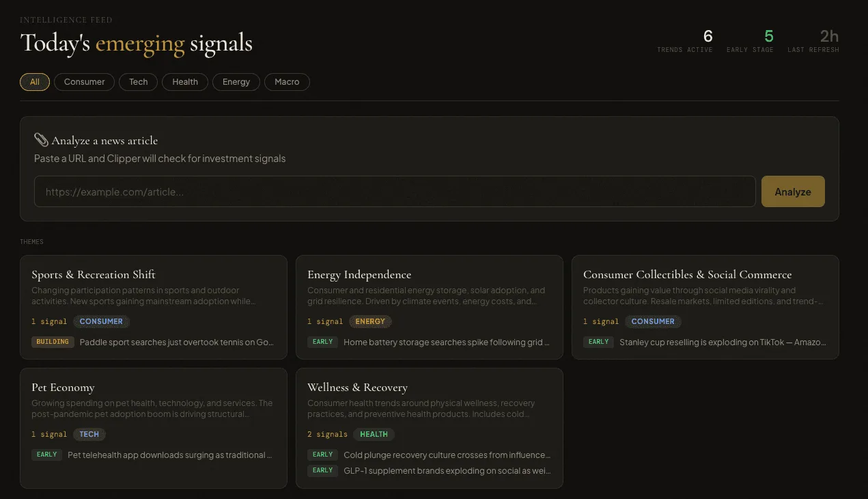The width and height of the screenshot is (868, 499).
Task: Click the Last Refresh 2h value
Action: point(829,36)
